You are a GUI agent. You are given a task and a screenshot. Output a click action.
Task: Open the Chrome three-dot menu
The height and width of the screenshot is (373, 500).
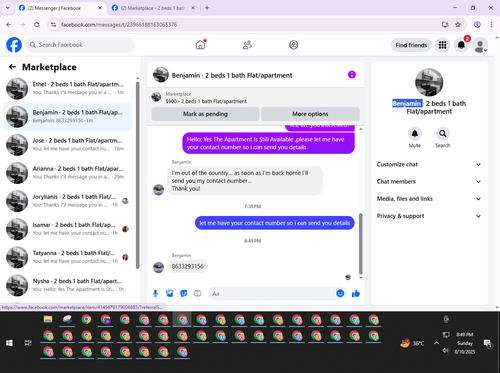491,24
